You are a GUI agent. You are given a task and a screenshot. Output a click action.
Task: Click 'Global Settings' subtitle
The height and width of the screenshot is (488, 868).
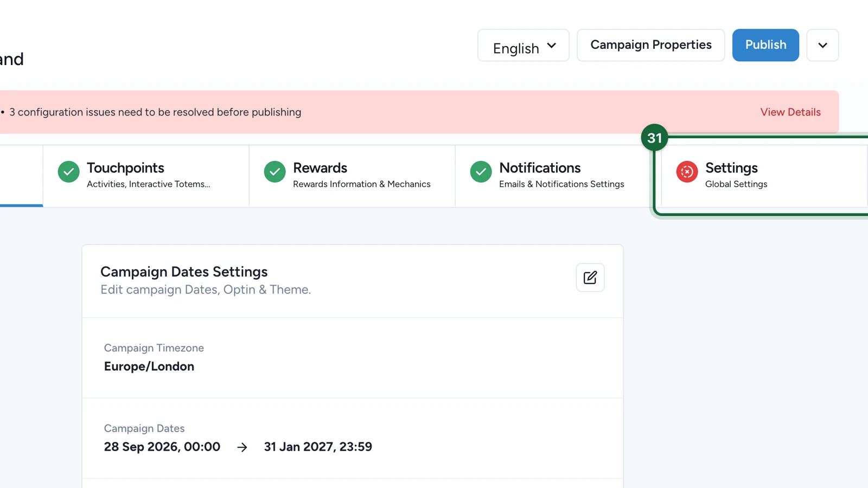click(736, 184)
